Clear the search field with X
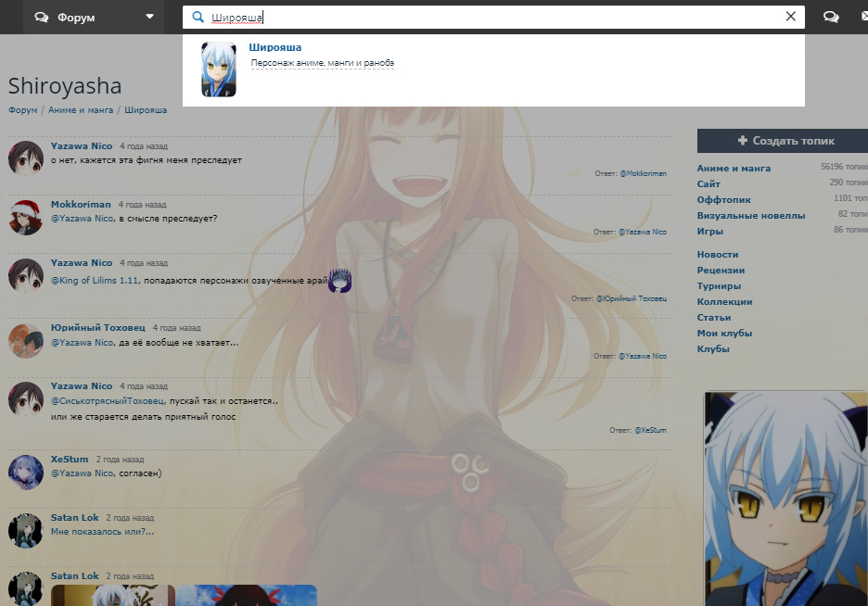Viewport: 868px width, 606px height. coord(790,17)
